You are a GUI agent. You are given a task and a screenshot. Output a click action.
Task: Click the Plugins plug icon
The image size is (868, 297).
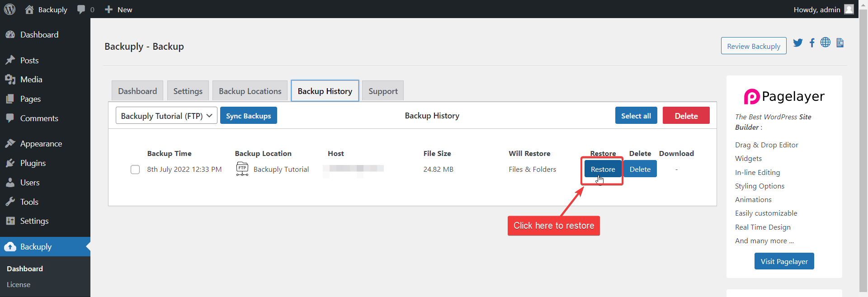(x=10, y=163)
